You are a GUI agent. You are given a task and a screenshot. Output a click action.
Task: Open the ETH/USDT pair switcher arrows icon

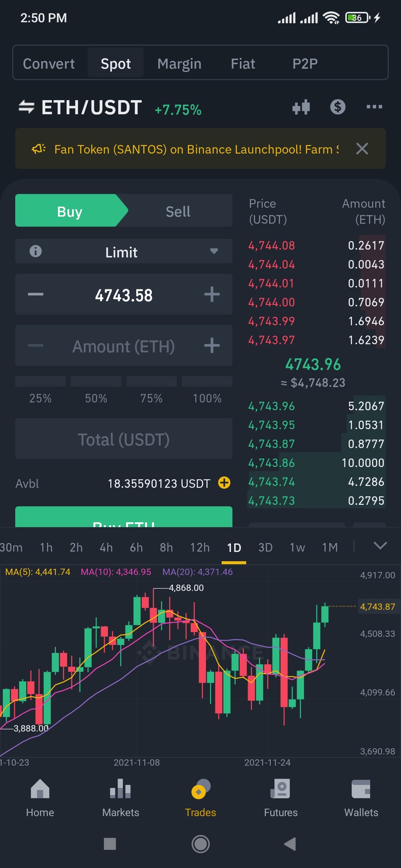pos(26,107)
